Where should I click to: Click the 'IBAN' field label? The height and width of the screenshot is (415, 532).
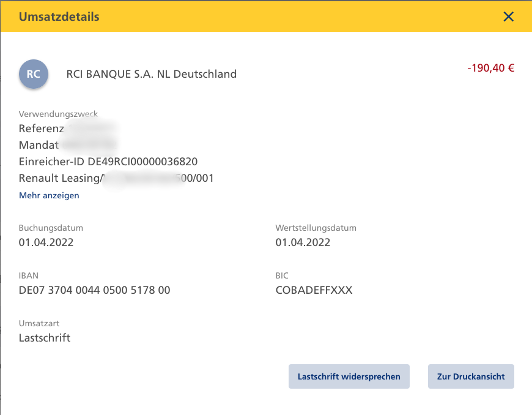(x=29, y=276)
